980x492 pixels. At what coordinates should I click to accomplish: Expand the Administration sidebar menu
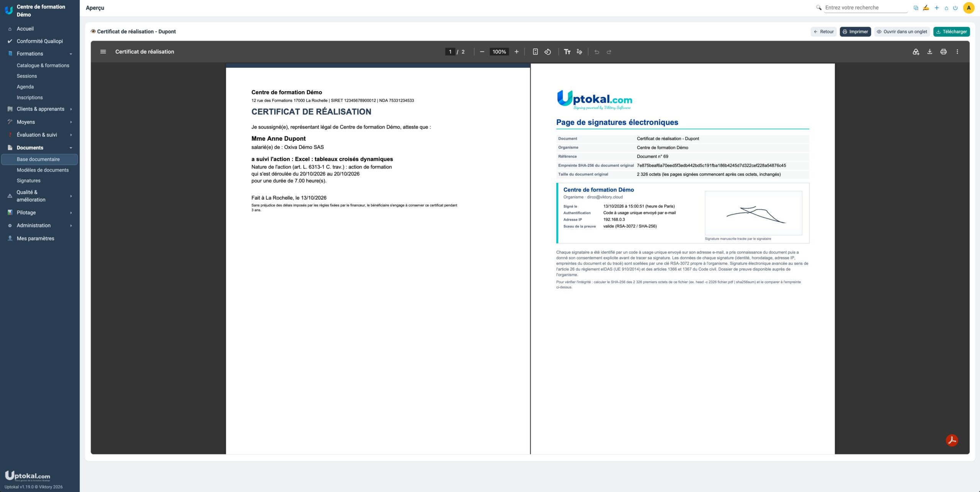click(x=40, y=225)
